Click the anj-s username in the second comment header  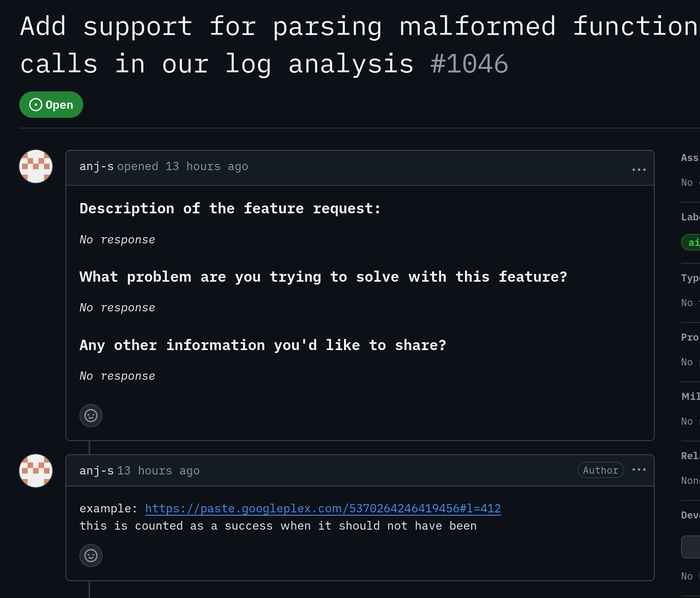tap(96, 471)
